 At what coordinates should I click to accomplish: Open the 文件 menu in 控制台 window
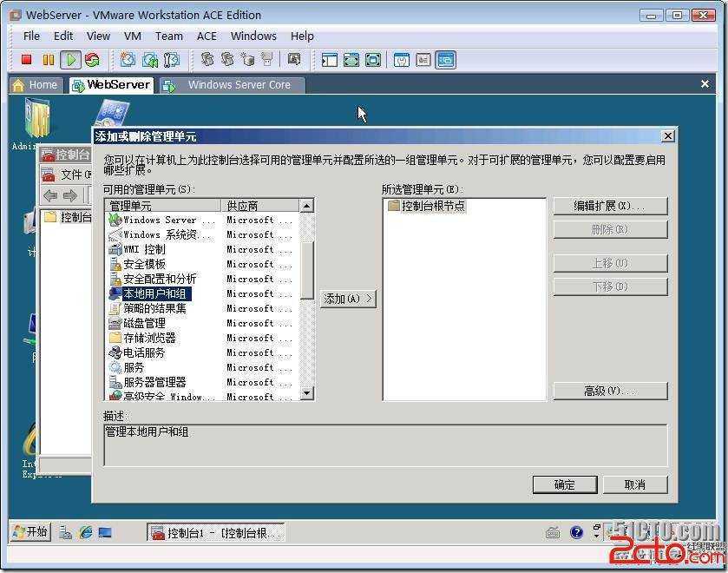[75, 175]
